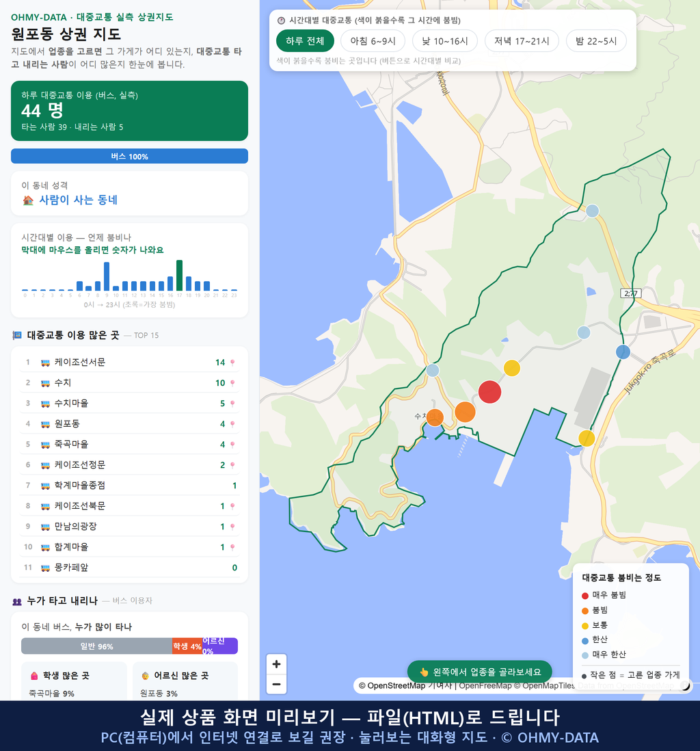Click the 버스 100% share bar
This screenshot has height=751, width=700.
click(x=129, y=156)
